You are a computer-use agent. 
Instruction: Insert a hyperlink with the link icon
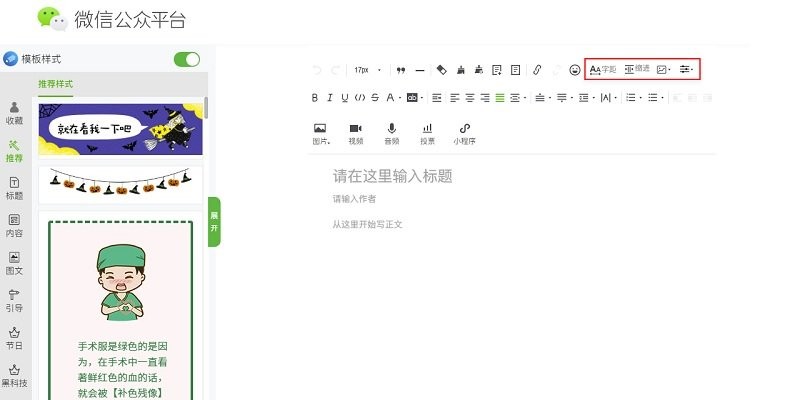(x=537, y=70)
